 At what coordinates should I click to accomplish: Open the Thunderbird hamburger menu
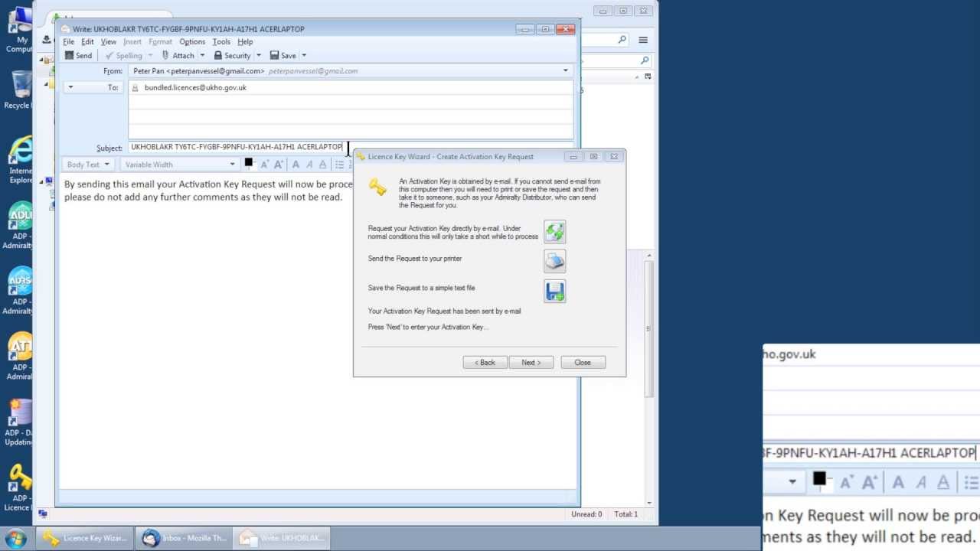(643, 40)
